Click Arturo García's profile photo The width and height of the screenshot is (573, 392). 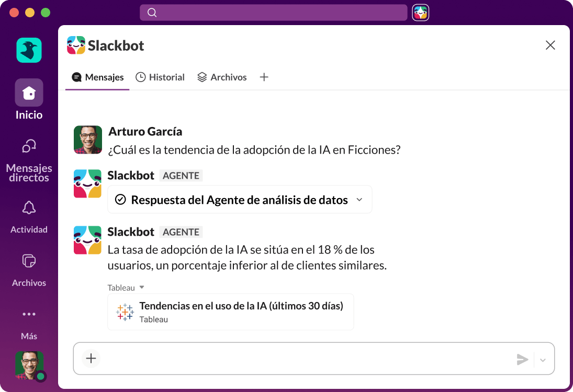(88, 140)
